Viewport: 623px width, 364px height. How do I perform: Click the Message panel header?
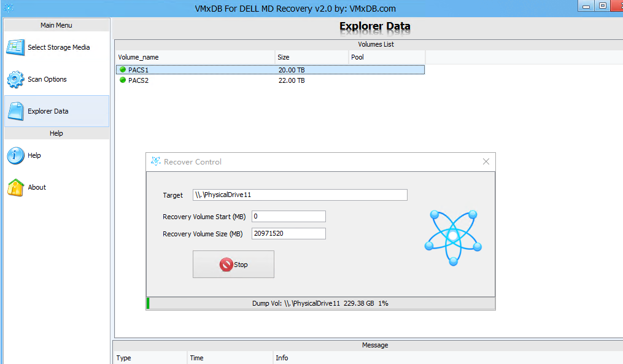pyautogui.click(x=374, y=345)
